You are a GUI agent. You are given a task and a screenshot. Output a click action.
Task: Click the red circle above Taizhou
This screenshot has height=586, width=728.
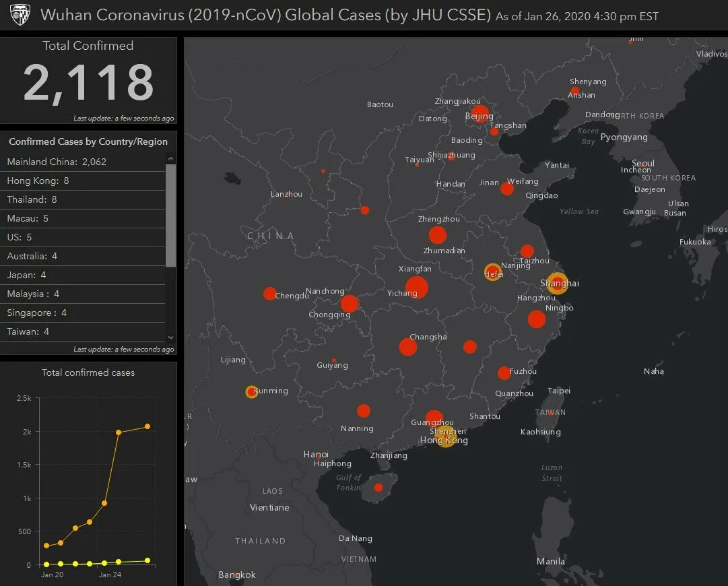pos(527,251)
